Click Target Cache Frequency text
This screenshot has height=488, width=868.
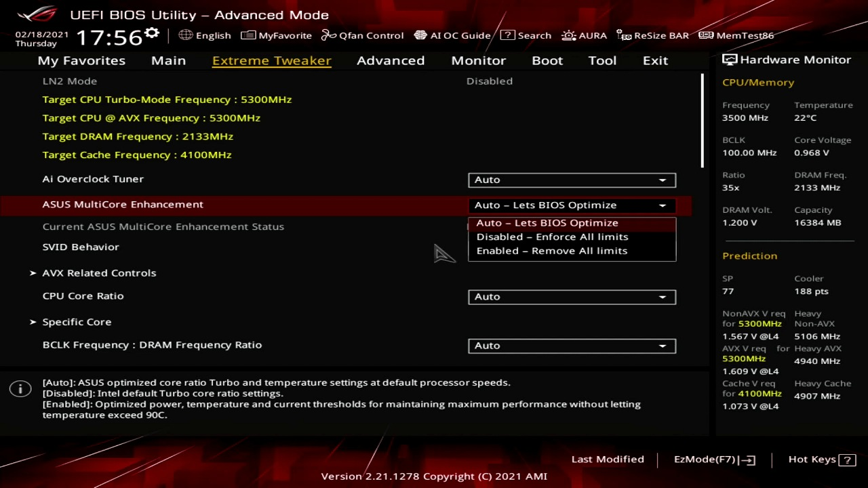137,155
